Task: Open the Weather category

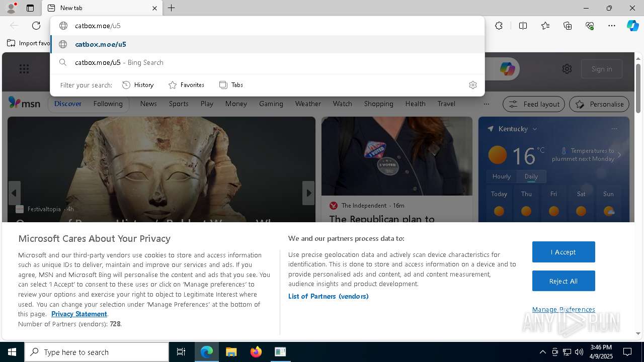Action: coord(308,104)
